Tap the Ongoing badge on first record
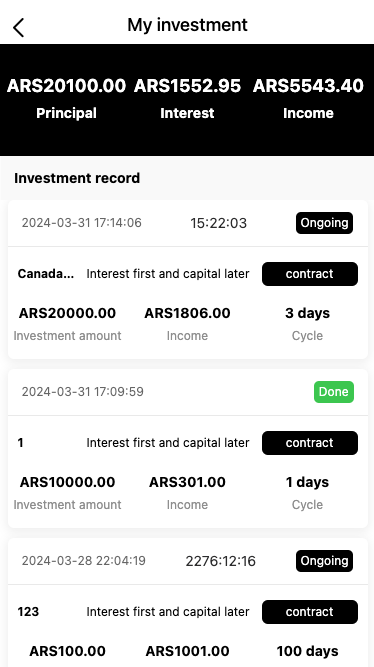 [x=324, y=223]
